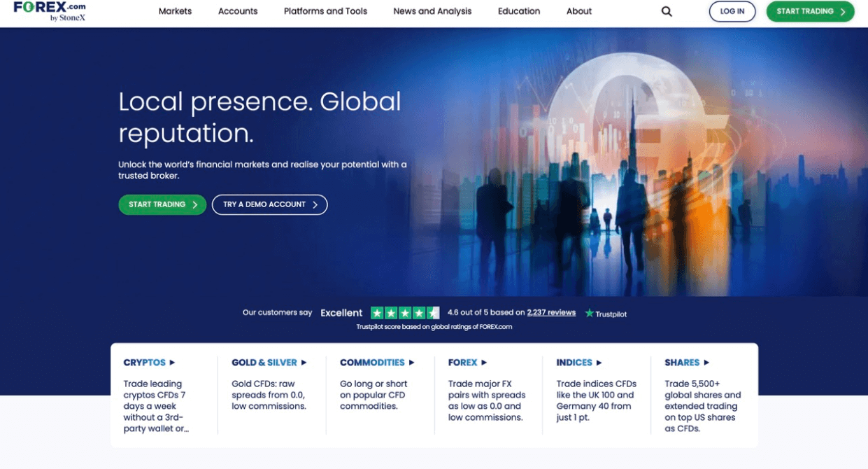Click the arrow beside COMMODITIES heading
This screenshot has width=868, height=469.
click(x=411, y=363)
